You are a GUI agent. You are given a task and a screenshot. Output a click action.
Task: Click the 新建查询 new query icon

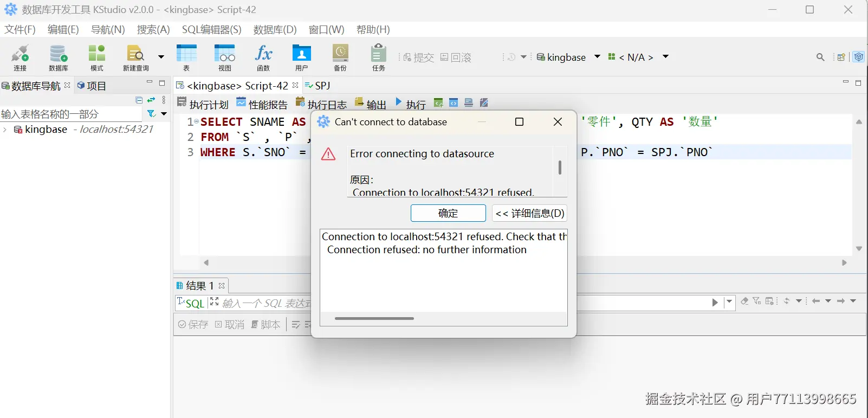click(x=135, y=57)
